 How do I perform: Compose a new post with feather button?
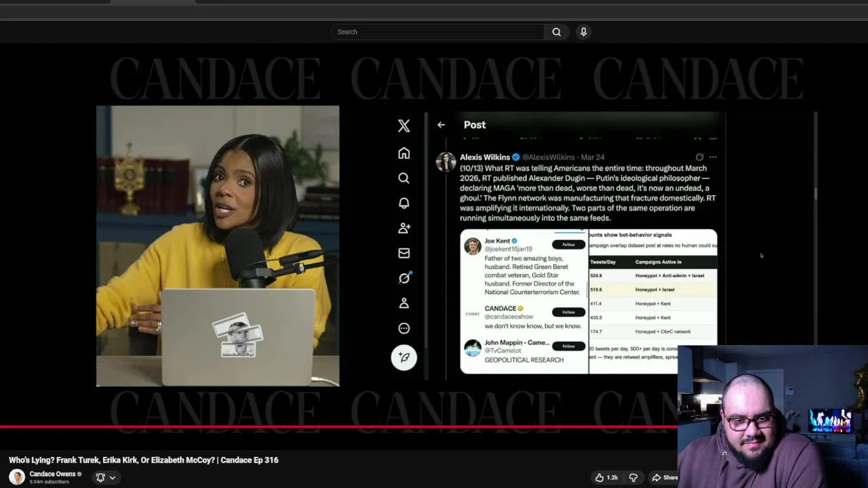click(x=404, y=357)
